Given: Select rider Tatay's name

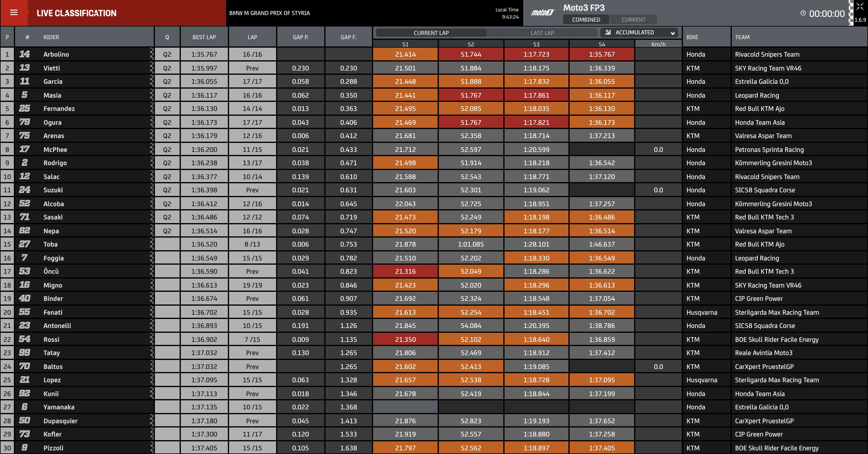Looking at the screenshot, I should coord(52,353).
